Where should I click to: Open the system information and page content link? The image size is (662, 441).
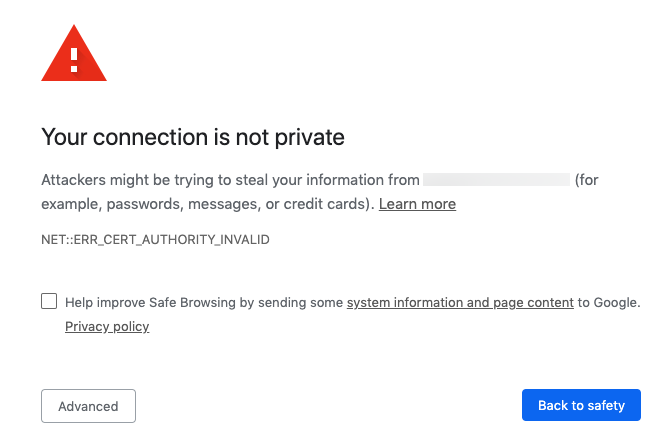tap(460, 302)
